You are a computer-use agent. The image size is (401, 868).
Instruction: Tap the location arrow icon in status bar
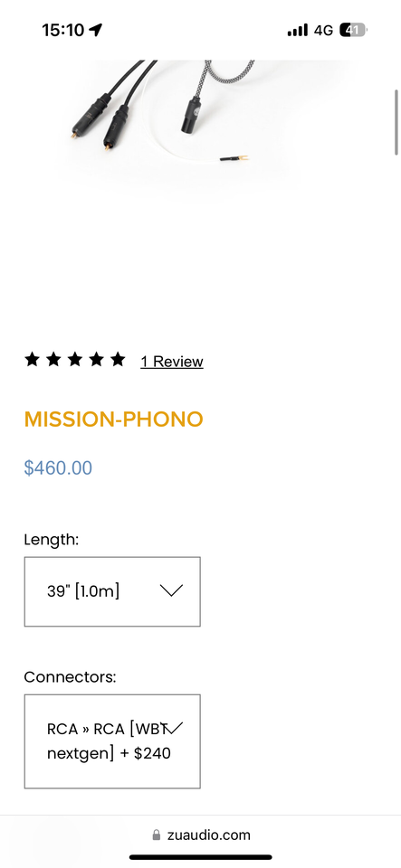pyautogui.click(x=96, y=30)
